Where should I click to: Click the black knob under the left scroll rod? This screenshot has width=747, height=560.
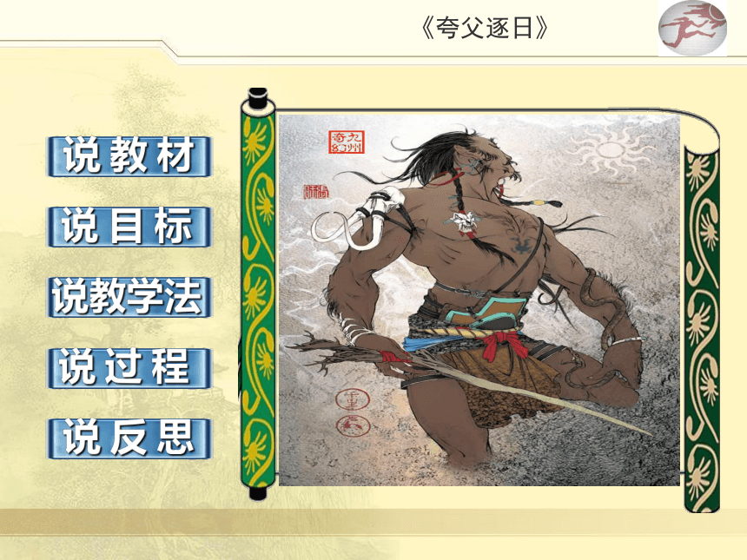tap(258, 493)
